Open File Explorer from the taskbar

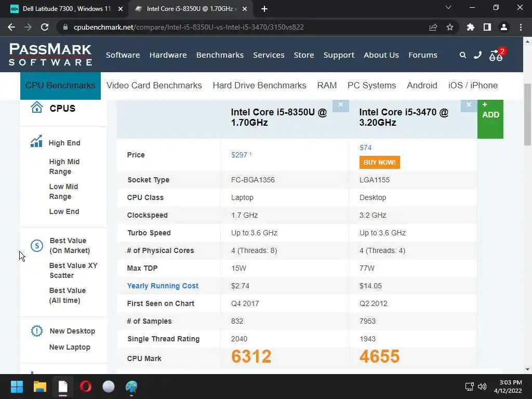tap(39, 387)
